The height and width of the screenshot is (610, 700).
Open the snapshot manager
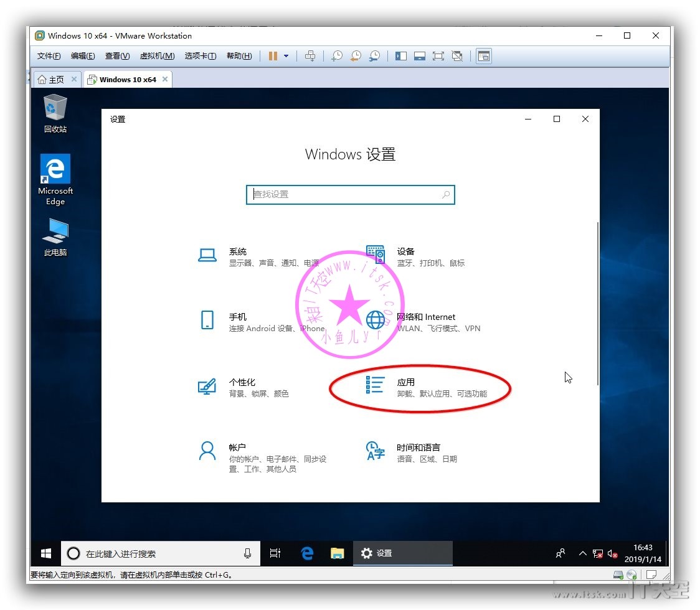pyautogui.click(x=374, y=56)
